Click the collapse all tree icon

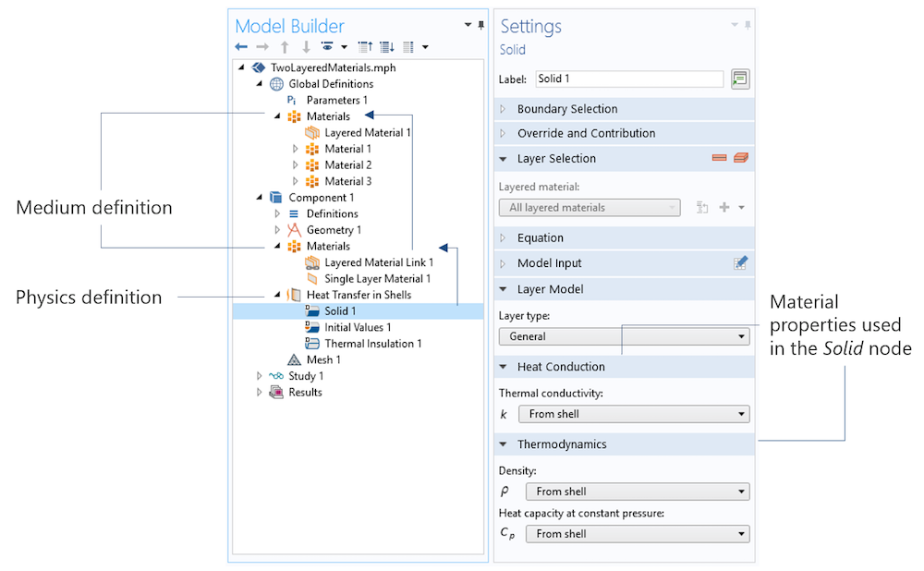click(x=365, y=47)
